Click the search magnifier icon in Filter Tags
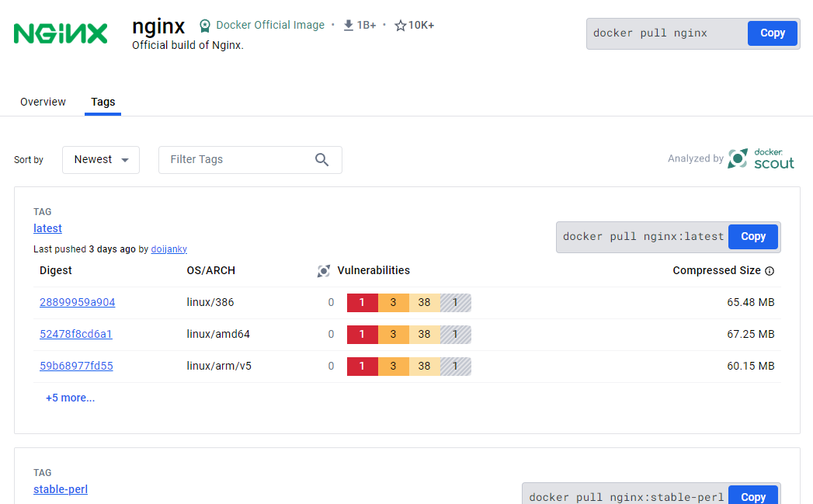The width and height of the screenshot is (813, 504). click(x=322, y=160)
